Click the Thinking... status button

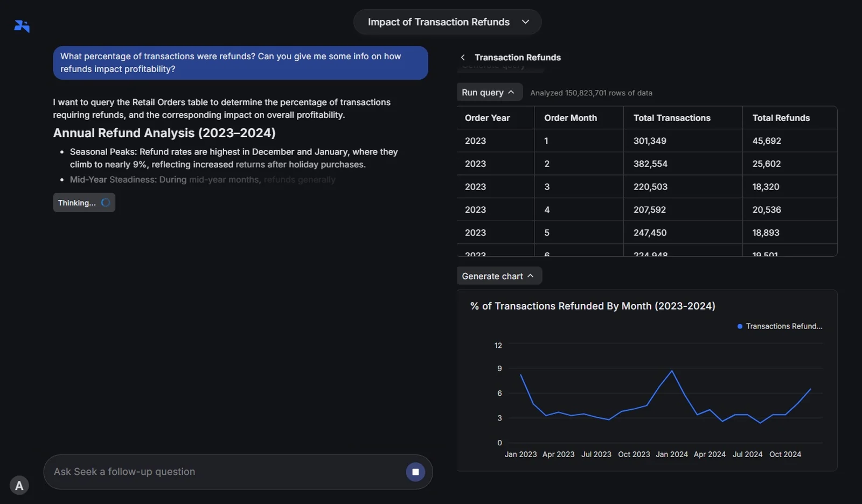pyautogui.click(x=84, y=202)
